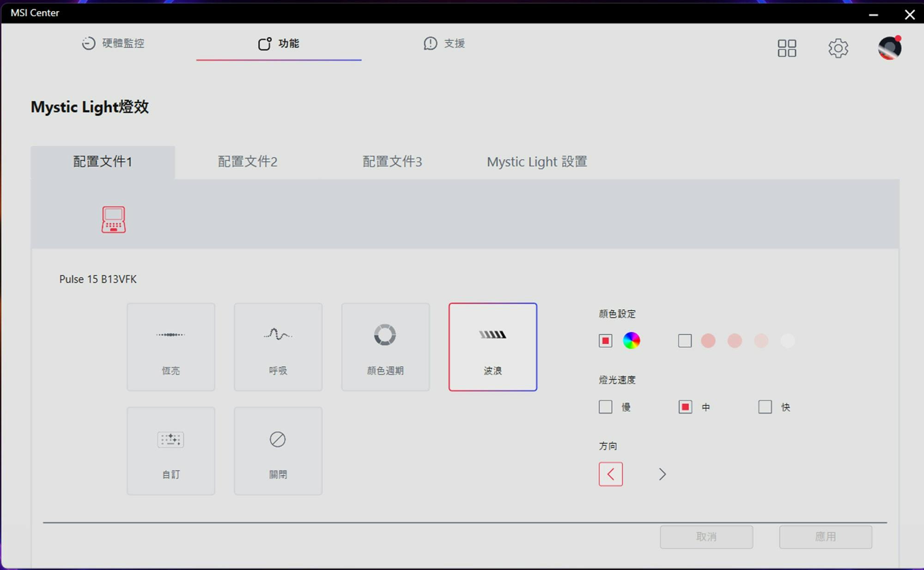Click the user profile avatar
The width and height of the screenshot is (924, 570).
[890, 48]
